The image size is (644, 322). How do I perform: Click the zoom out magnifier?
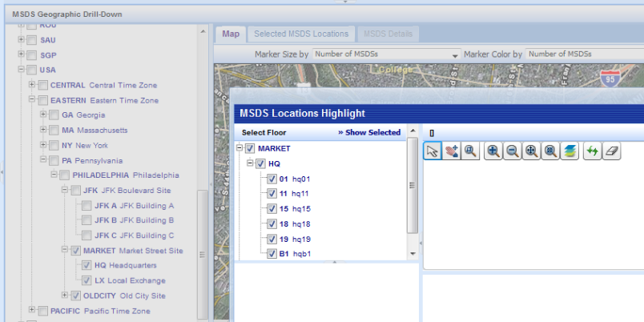(512, 151)
